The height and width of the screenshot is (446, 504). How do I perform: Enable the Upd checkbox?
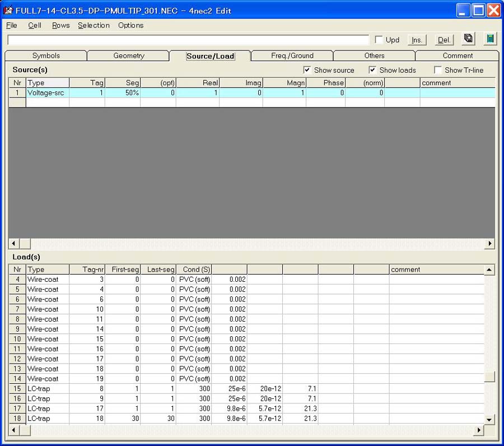tap(379, 40)
